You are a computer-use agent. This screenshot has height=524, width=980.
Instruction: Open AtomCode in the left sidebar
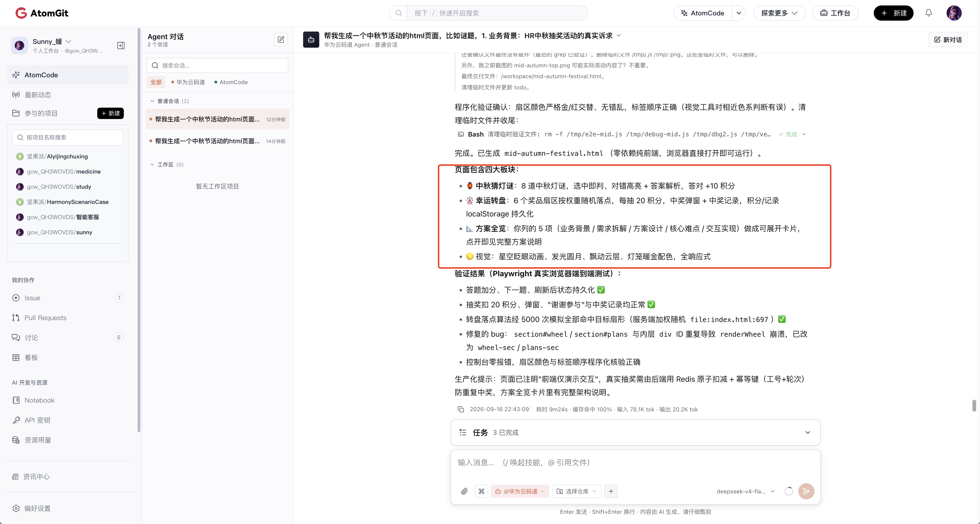coord(68,75)
